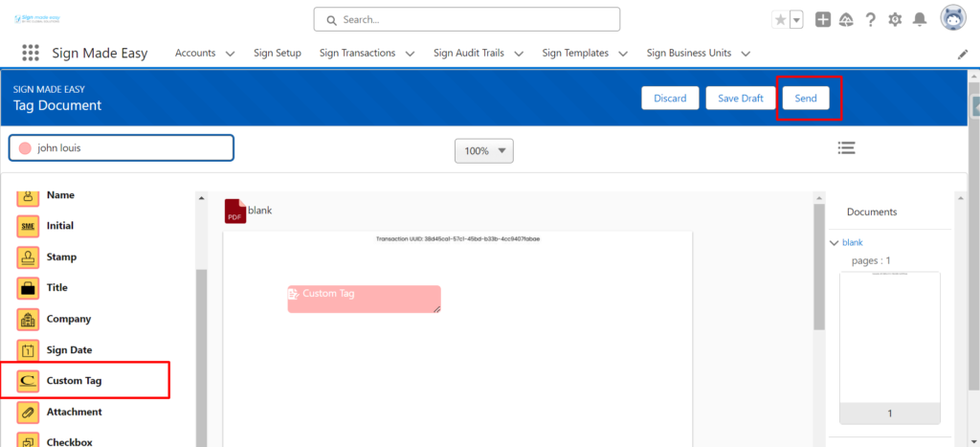This screenshot has height=447, width=980.
Task: Select the Company building icon
Action: (27, 320)
